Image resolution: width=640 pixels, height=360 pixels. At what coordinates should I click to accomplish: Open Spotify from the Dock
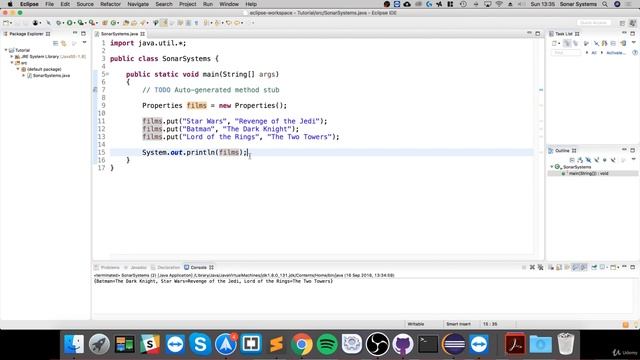[x=327, y=344]
